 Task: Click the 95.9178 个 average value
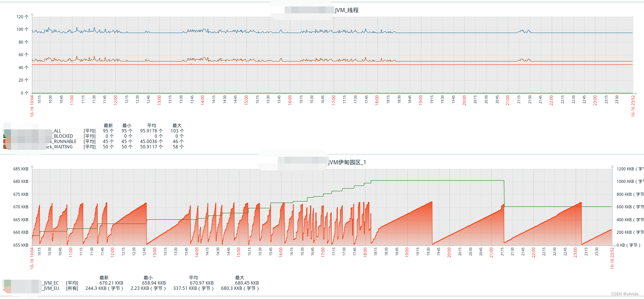pos(152,131)
